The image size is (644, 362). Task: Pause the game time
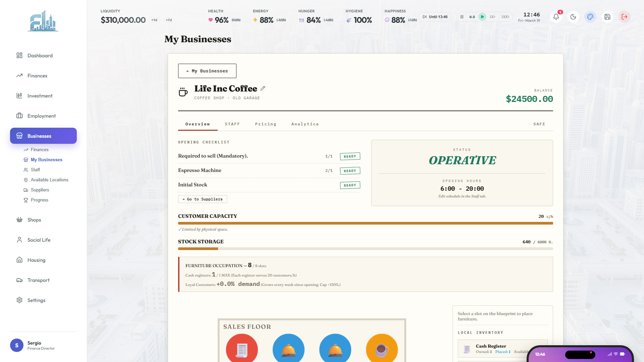(x=462, y=17)
